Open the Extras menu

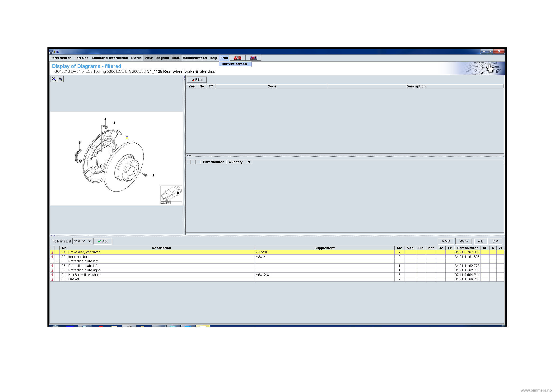click(x=136, y=58)
